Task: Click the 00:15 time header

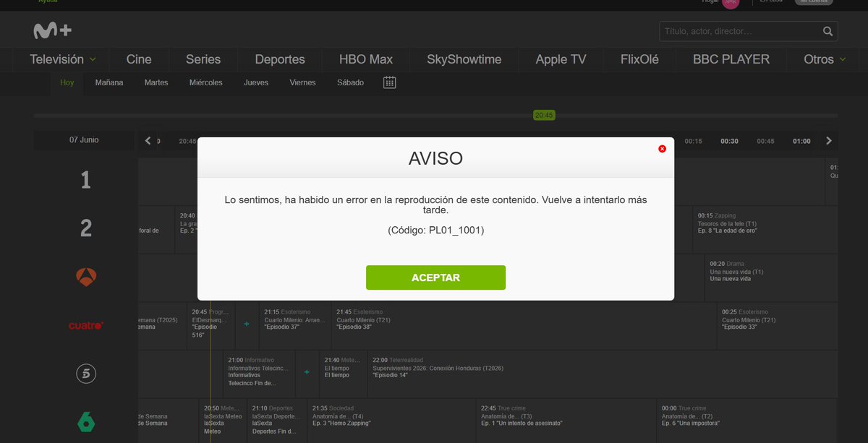Action: pos(694,142)
